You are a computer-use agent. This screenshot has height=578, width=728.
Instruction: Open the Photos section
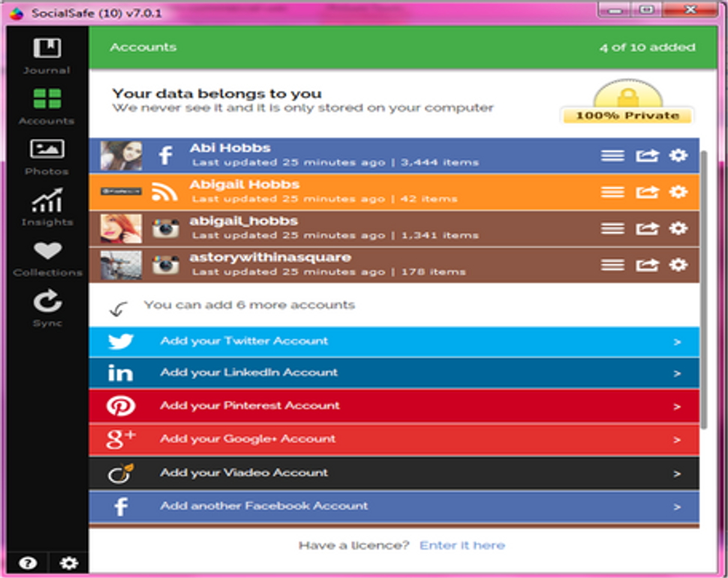pos(47,158)
